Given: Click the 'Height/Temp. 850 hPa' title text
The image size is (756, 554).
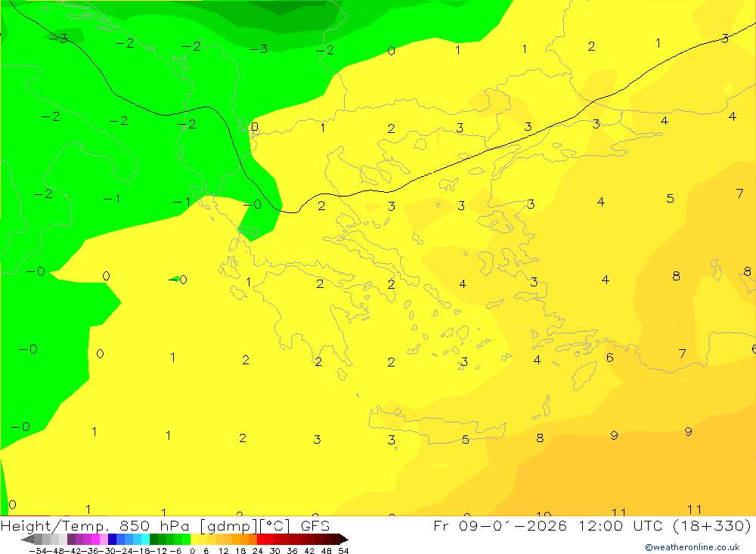Looking at the screenshot, I should (94, 525).
